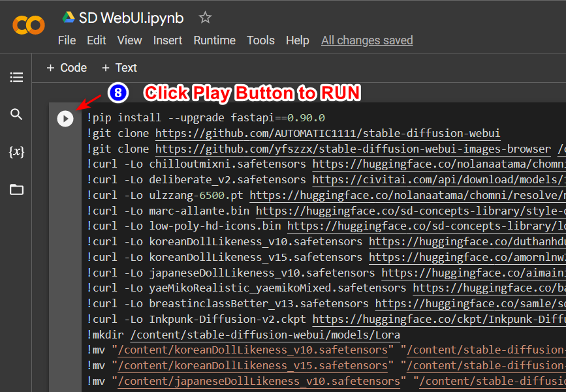
Task: Open the Edit menu
Action: pos(97,40)
